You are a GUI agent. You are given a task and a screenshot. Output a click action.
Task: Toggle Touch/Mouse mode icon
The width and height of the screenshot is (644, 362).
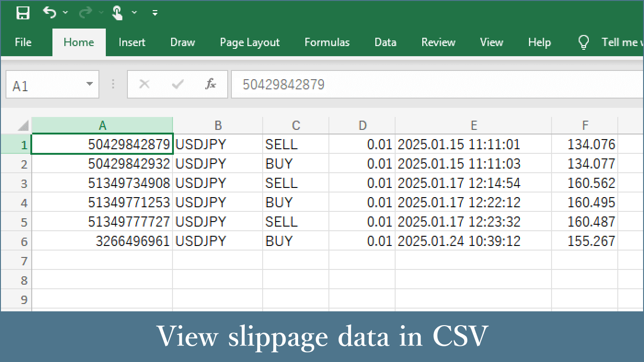tap(117, 12)
